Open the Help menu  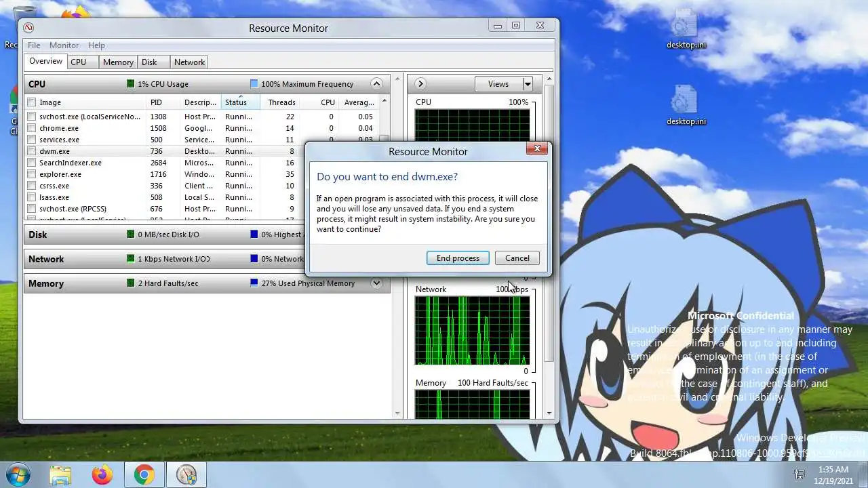pos(96,45)
